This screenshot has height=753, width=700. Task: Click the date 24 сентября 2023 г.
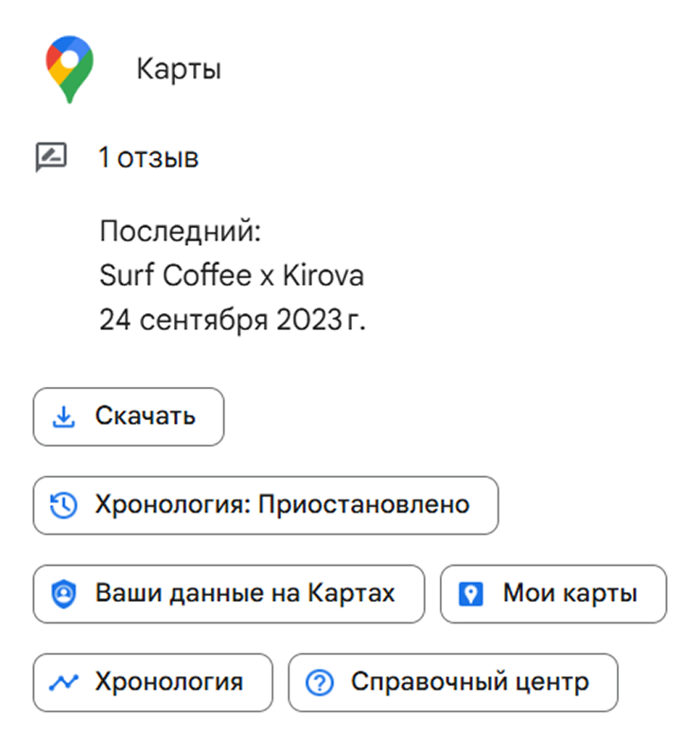pyautogui.click(x=232, y=321)
